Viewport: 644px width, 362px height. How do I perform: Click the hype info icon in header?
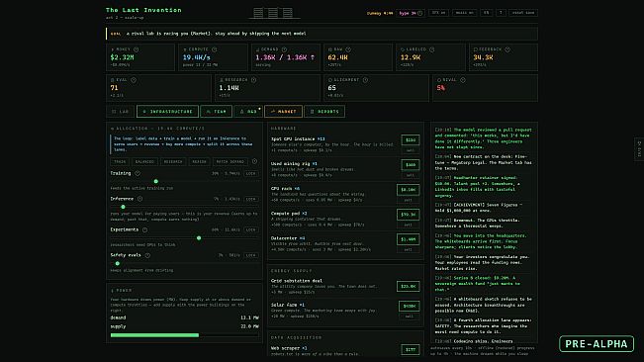click(x=419, y=13)
